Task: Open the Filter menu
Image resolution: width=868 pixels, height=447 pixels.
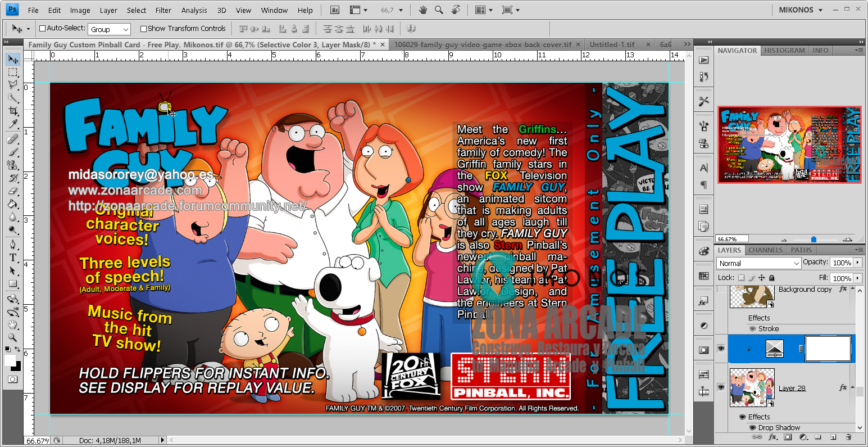Action: coord(163,10)
